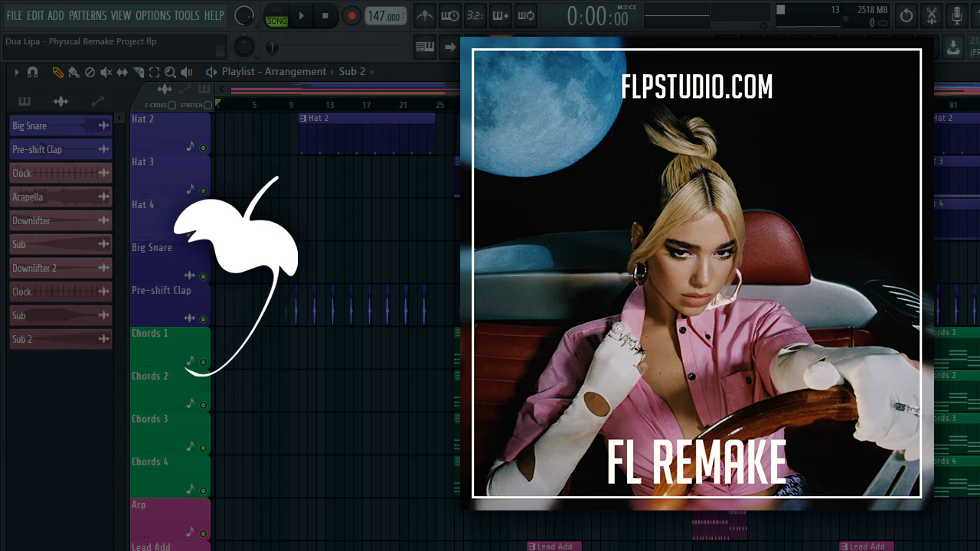
Task: Select the Delete tool in Playlist toolbar
Action: tap(90, 72)
